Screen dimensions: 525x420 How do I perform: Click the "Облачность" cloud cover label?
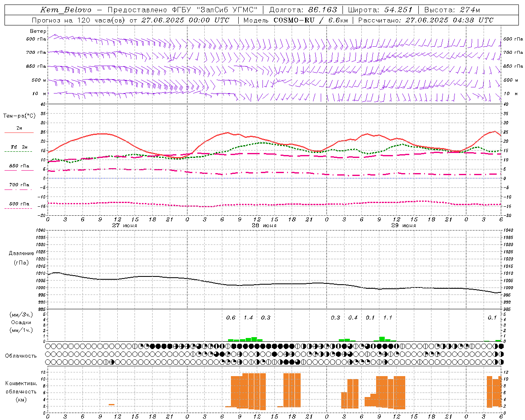tap(21, 356)
